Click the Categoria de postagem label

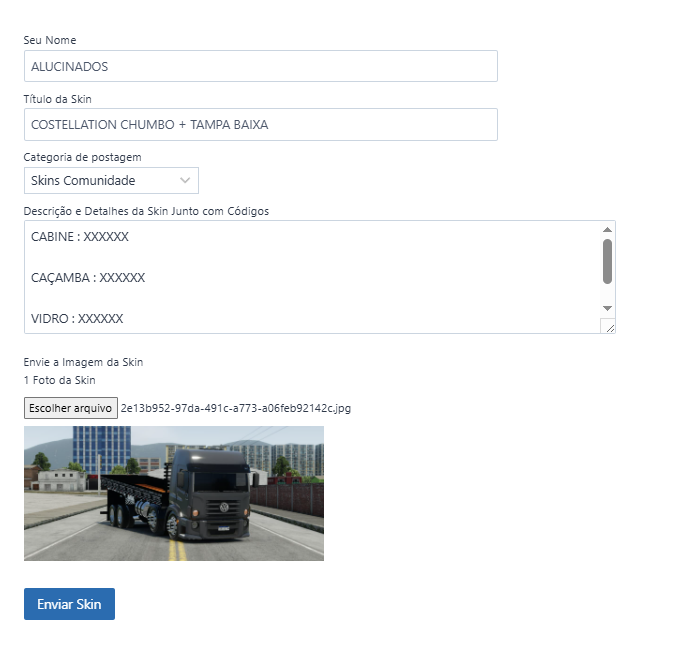coord(82,157)
